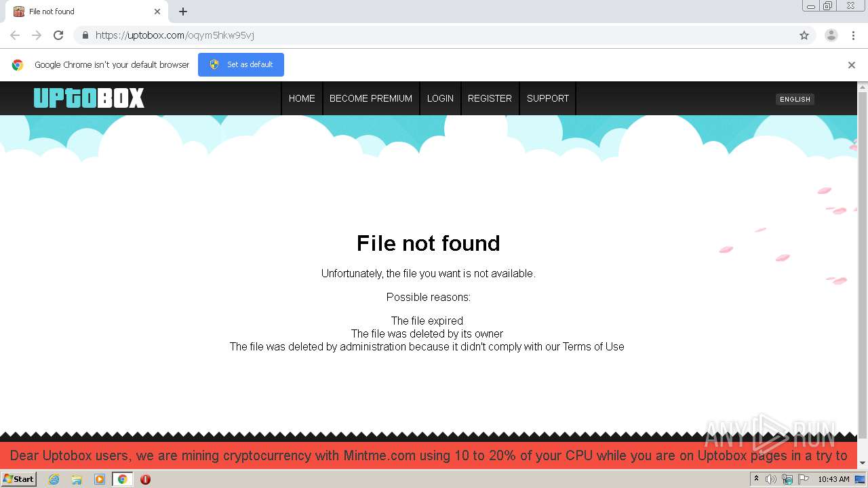
Task: Open the Chrome three-dot menu
Action: coord(853,35)
